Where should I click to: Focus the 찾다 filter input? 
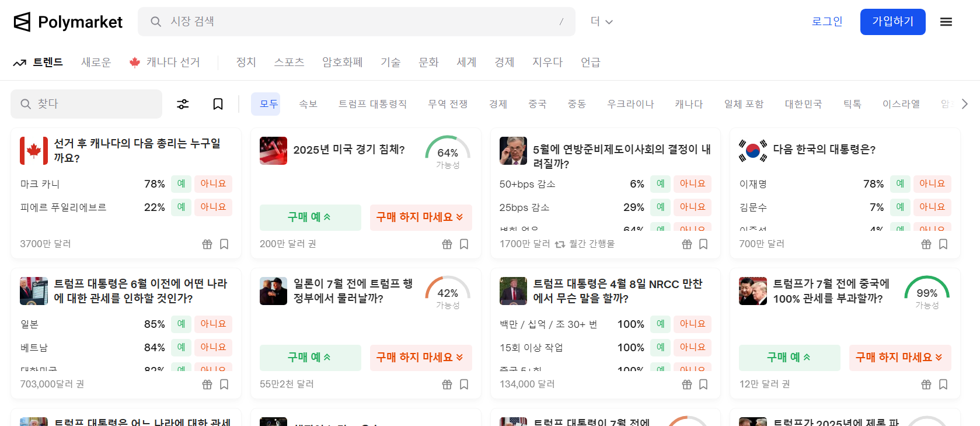tap(86, 104)
